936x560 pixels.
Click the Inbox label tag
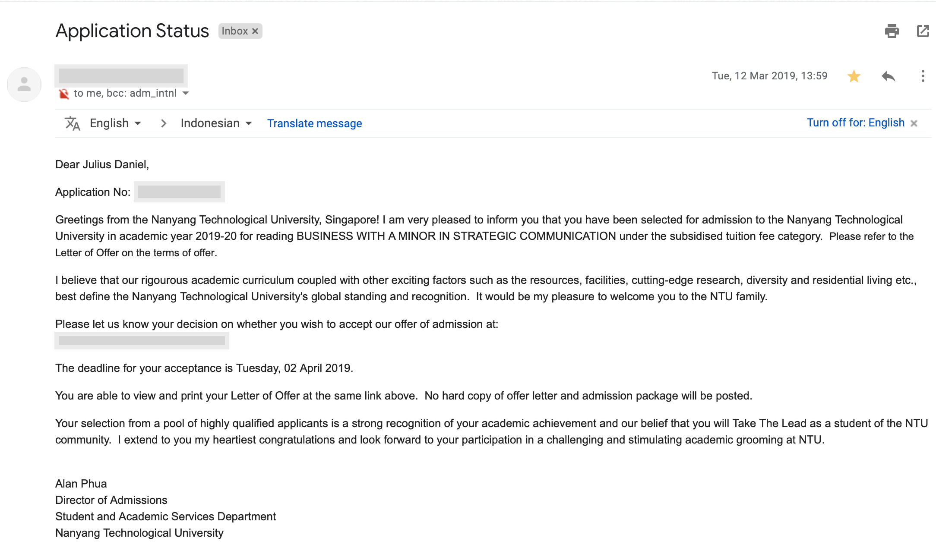234,31
